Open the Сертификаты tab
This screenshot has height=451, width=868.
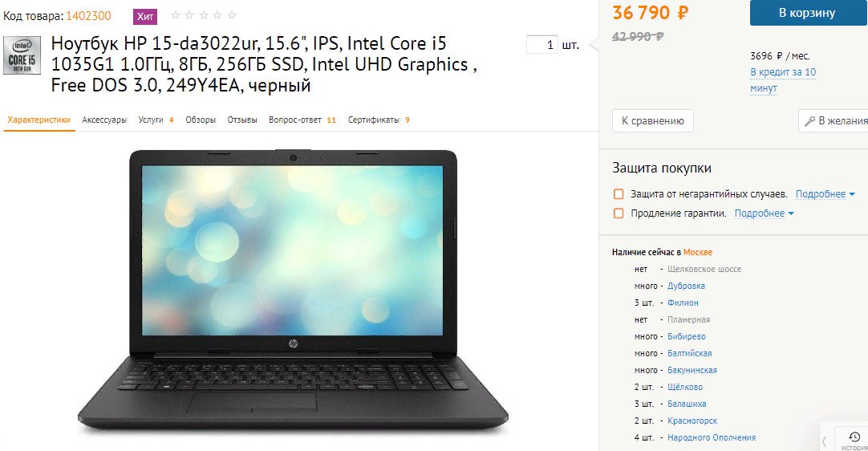click(379, 120)
